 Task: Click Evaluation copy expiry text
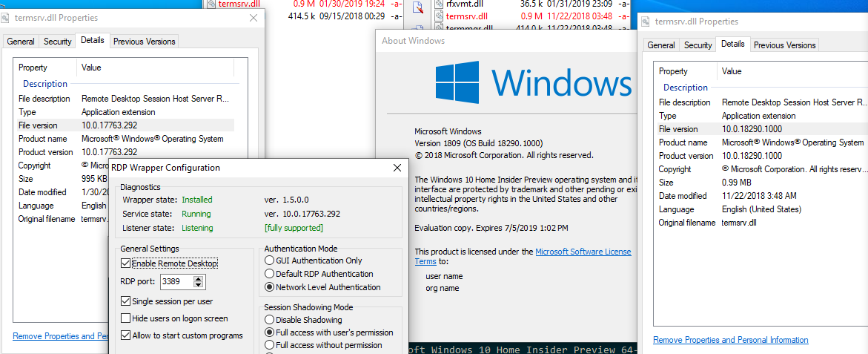[491, 228]
